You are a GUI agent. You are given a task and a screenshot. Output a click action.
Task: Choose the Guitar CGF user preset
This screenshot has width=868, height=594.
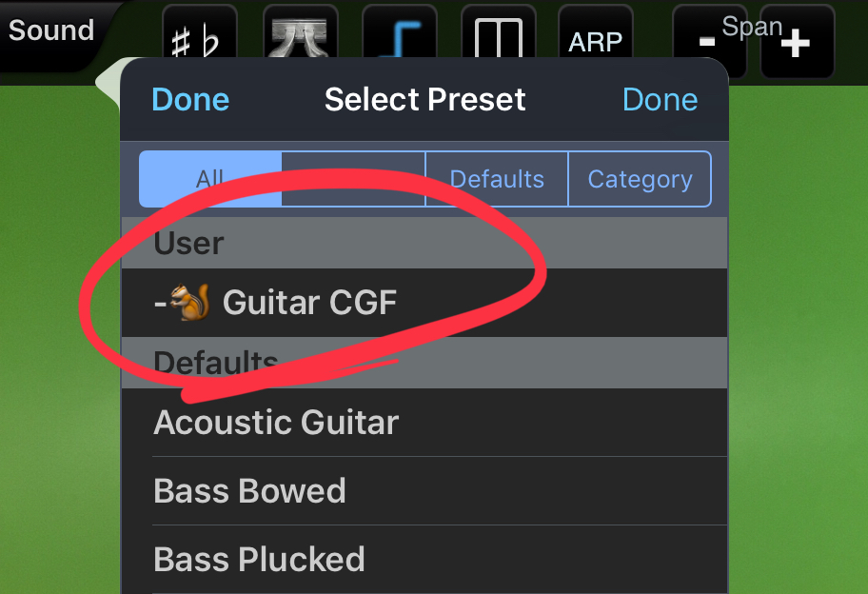[x=424, y=303]
